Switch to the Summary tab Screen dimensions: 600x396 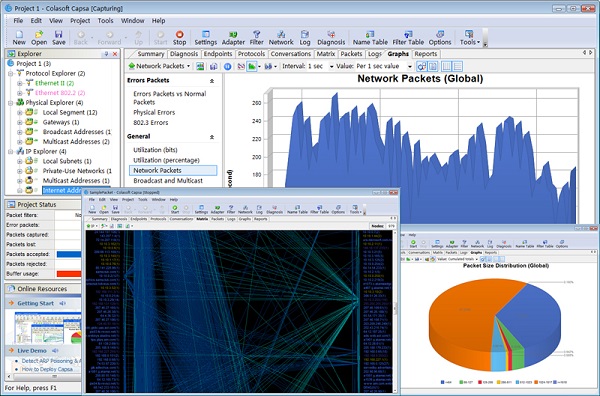tap(150, 54)
